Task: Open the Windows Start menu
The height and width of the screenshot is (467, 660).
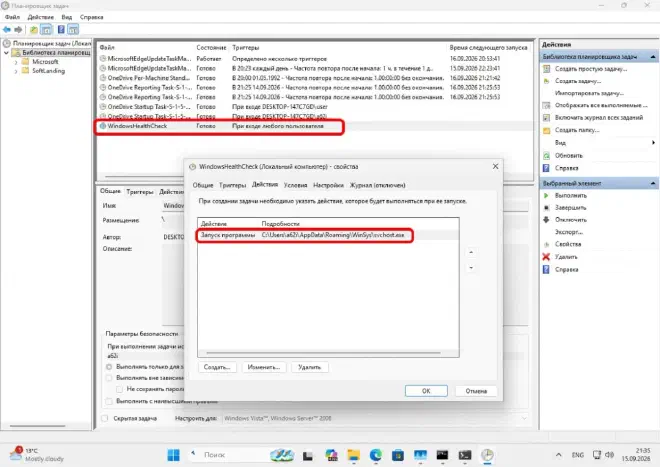Action: point(173,455)
